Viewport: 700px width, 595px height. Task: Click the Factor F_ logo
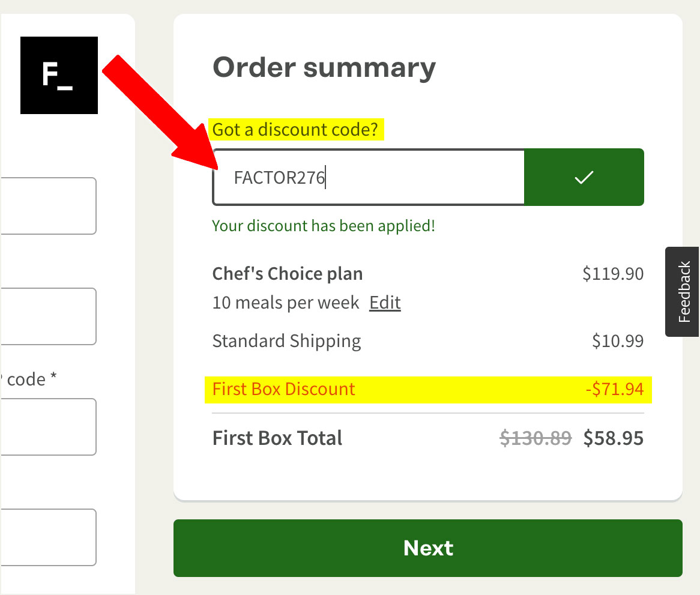pyautogui.click(x=59, y=75)
